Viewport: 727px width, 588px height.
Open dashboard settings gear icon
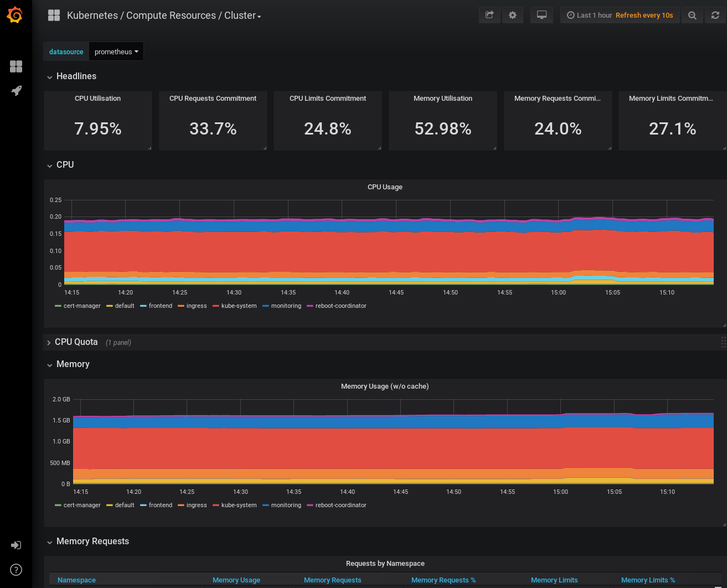click(x=513, y=16)
